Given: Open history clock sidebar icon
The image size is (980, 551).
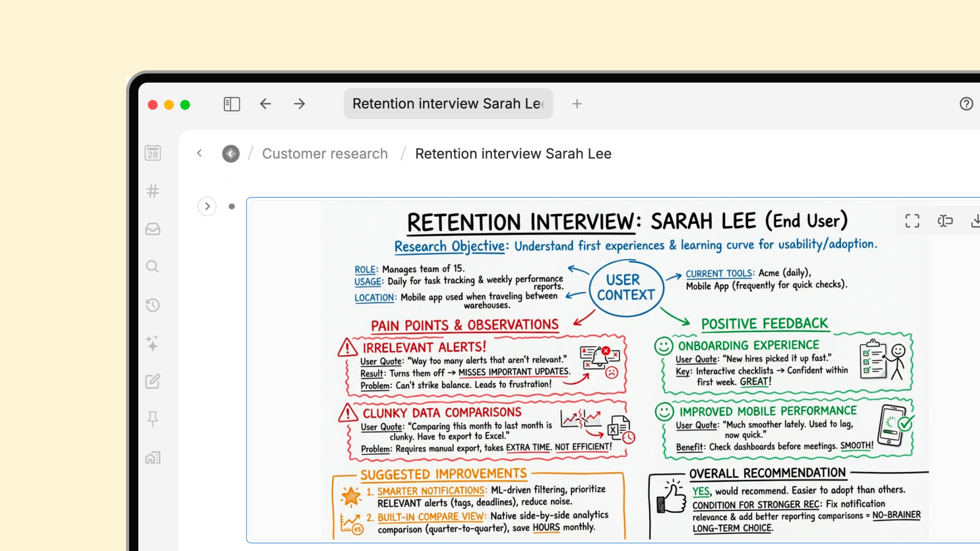Looking at the screenshot, I should (153, 305).
